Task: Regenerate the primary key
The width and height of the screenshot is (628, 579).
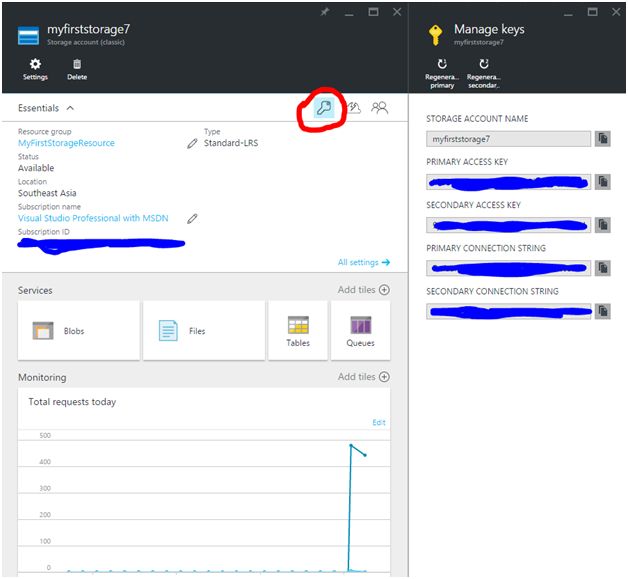Action: click(x=442, y=74)
